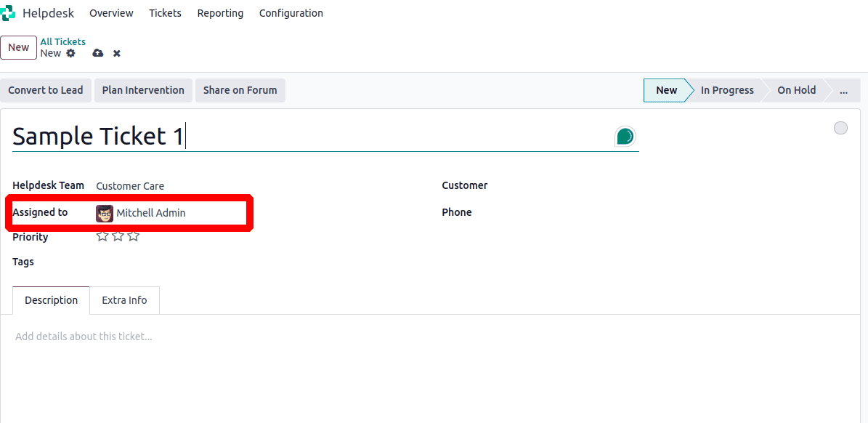Click the Sample Ticket 1 title field

[x=325, y=136]
